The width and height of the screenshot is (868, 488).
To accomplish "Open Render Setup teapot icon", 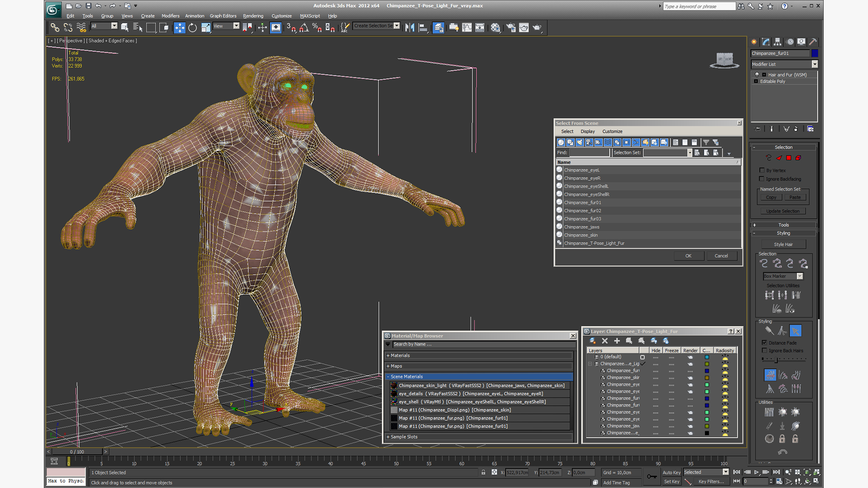I will coord(511,28).
